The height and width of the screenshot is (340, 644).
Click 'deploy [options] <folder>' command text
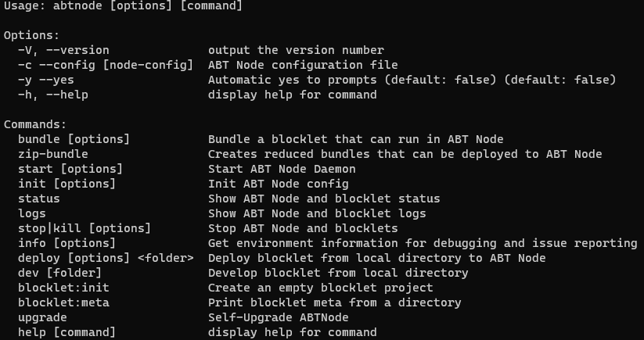tap(106, 258)
